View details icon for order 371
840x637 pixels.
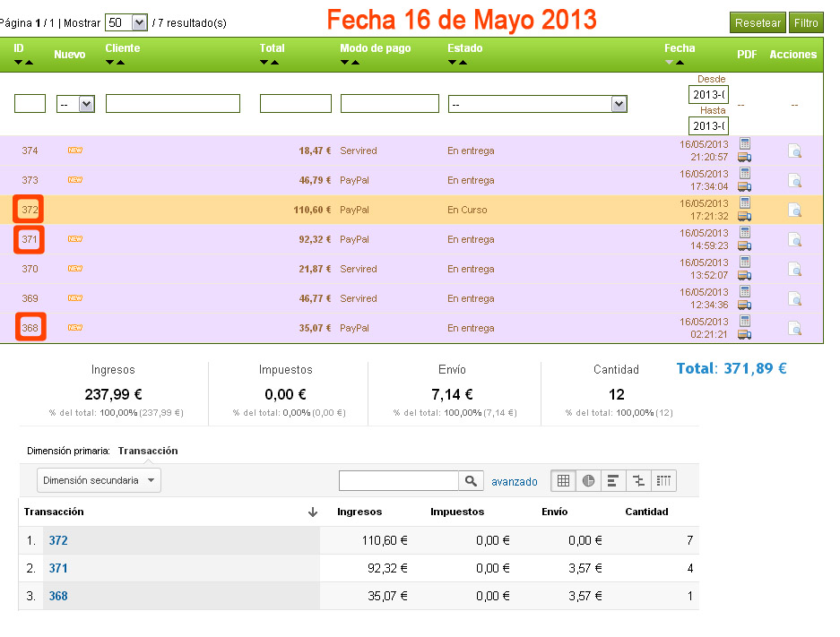795,239
